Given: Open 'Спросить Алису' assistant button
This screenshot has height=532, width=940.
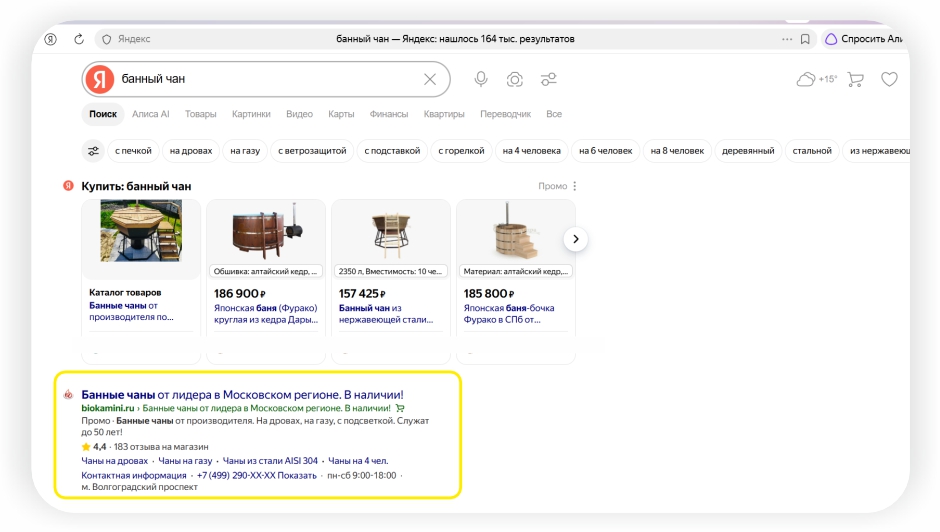Looking at the screenshot, I should (x=863, y=39).
